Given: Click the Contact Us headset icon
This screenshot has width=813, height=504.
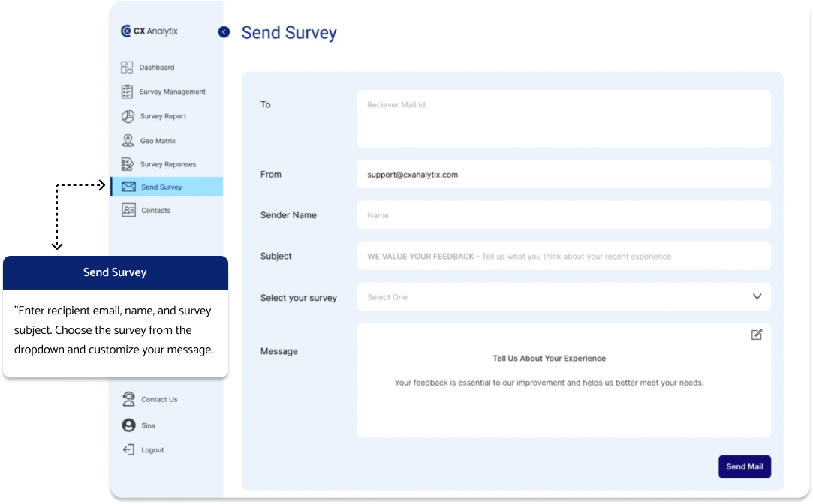Looking at the screenshot, I should tap(128, 399).
